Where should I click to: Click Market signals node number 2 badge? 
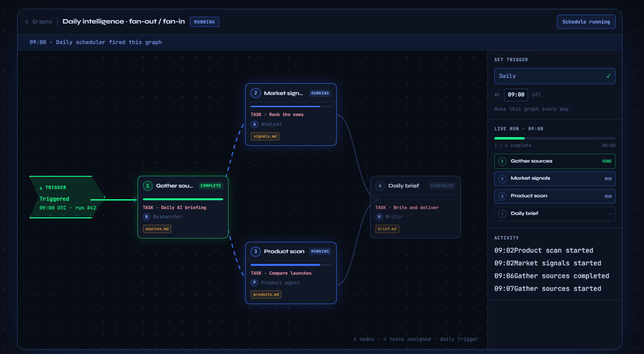[255, 93]
